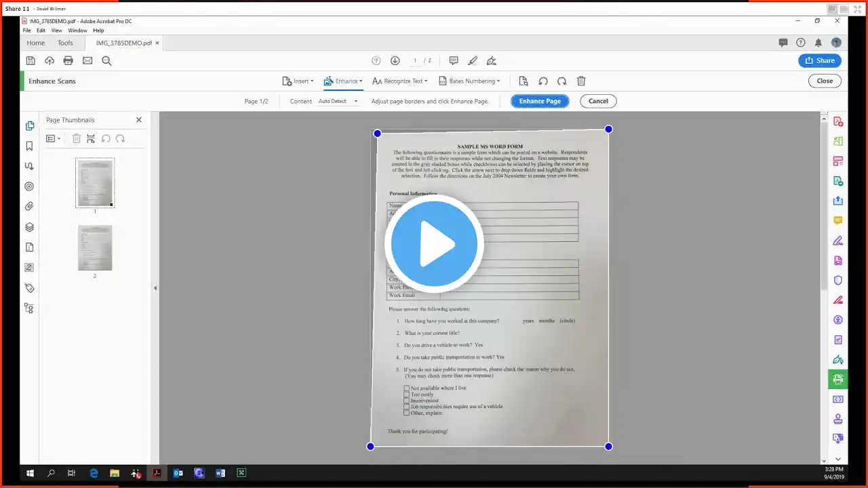The height and width of the screenshot is (488, 868).
Task: Click the thumbnails panel delete page icon
Action: click(77, 138)
